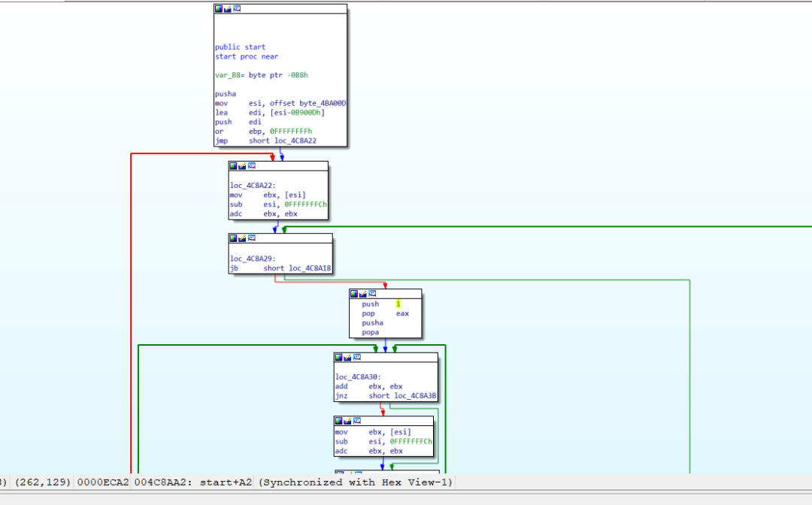
Task: Open node color picker on start block
Action: pyautogui.click(x=219, y=9)
